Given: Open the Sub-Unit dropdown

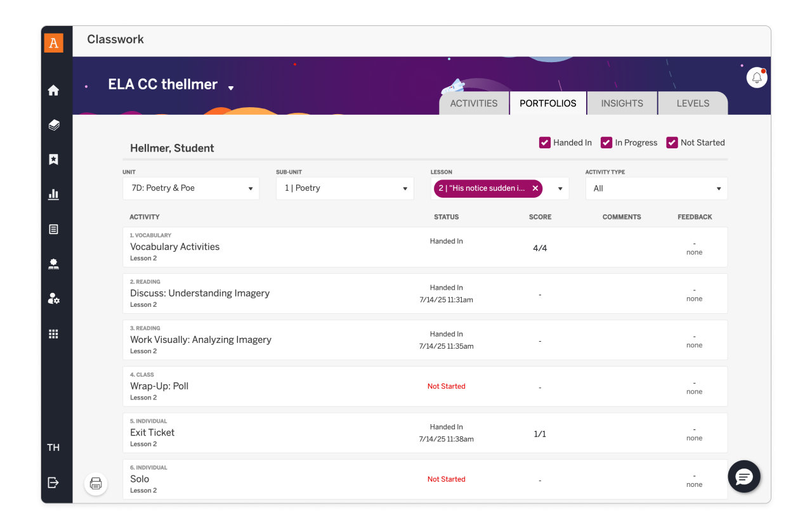Looking at the screenshot, I should [344, 188].
